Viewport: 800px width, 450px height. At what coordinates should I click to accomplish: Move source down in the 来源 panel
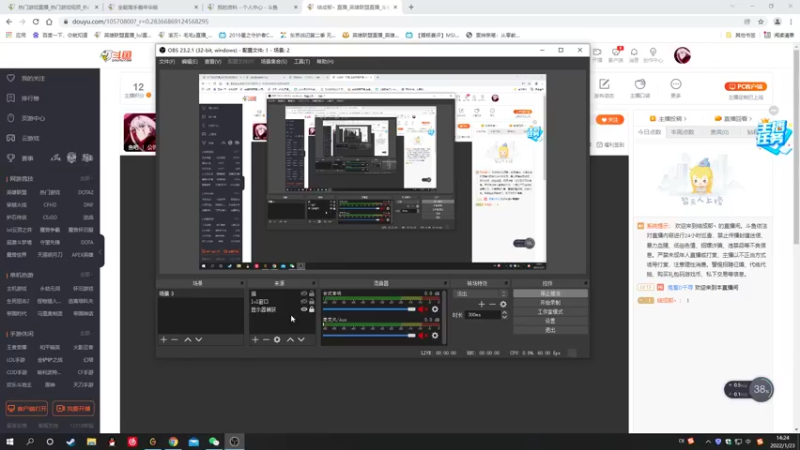(x=301, y=340)
